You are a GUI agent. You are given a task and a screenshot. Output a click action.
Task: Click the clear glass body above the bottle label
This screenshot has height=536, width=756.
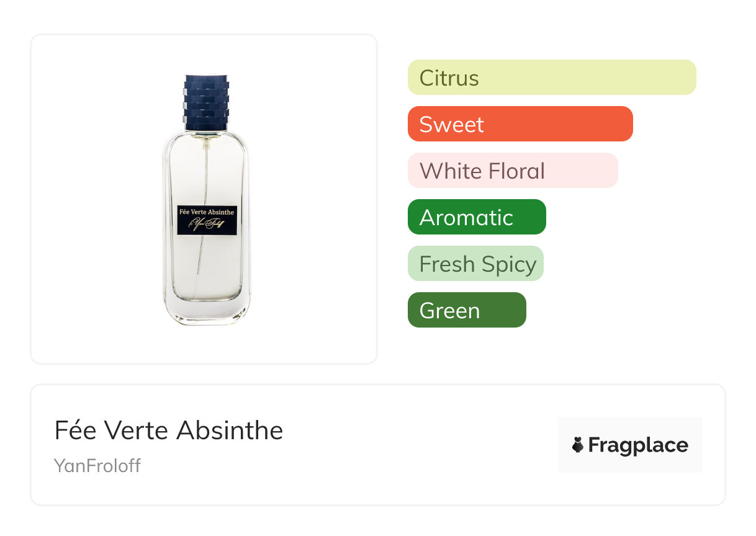click(207, 174)
